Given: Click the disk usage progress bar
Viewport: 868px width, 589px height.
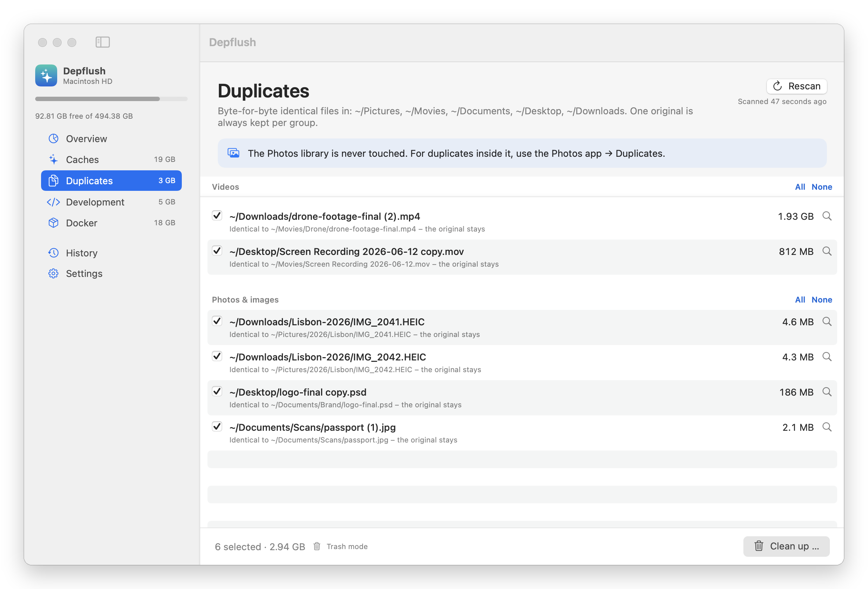Looking at the screenshot, I should 111,99.
